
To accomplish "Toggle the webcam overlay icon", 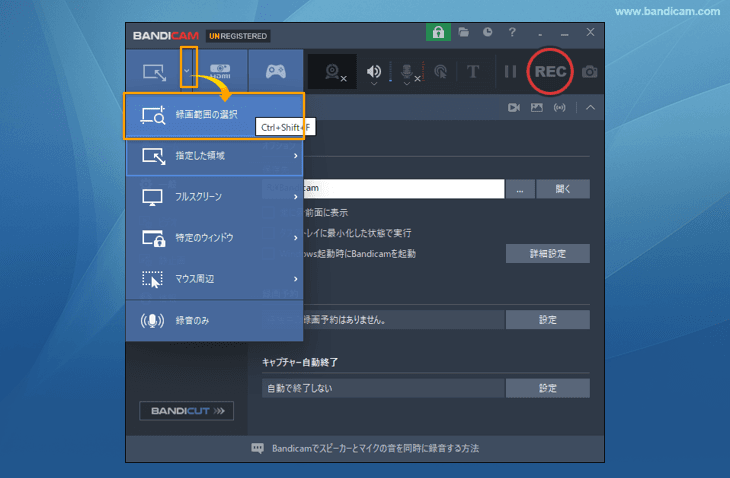I will coord(332,72).
